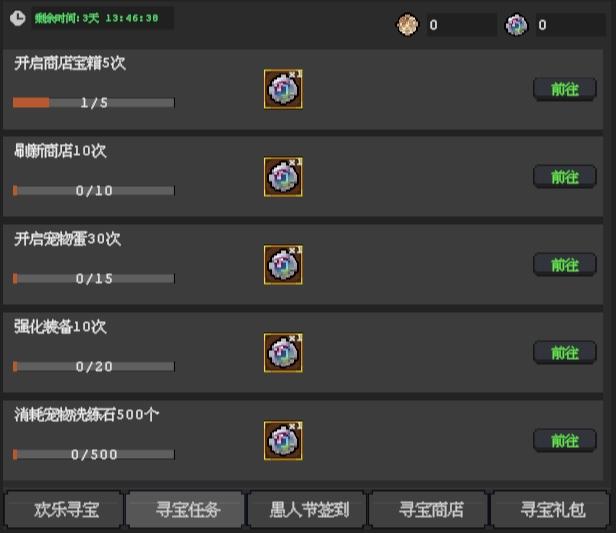616x533 pixels.
Task: Open the 寻宝商店 tab
Action: [429, 510]
